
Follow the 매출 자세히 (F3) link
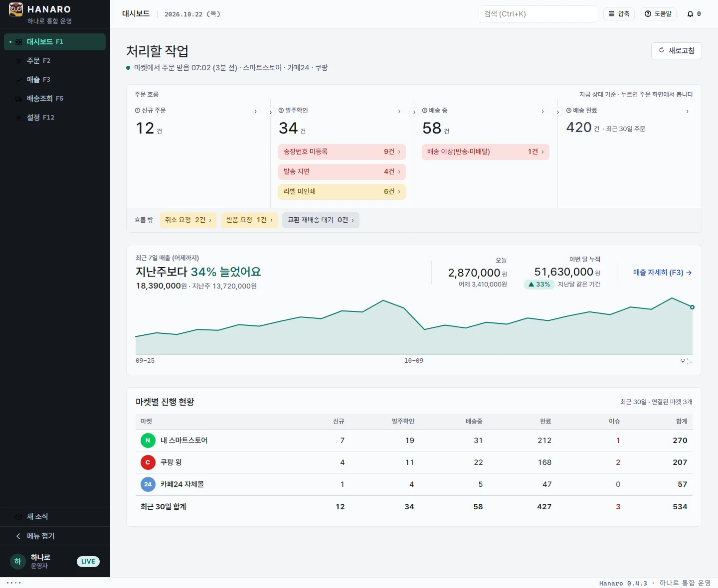tap(662, 273)
